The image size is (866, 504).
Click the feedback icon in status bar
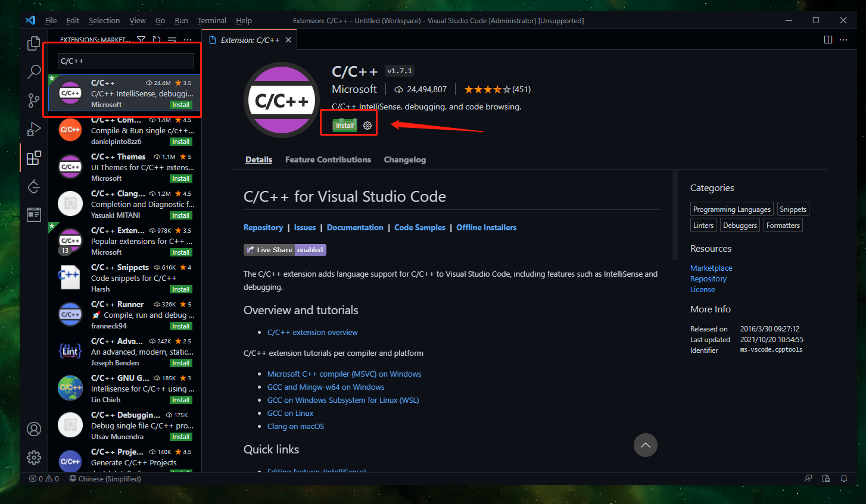[x=808, y=478]
